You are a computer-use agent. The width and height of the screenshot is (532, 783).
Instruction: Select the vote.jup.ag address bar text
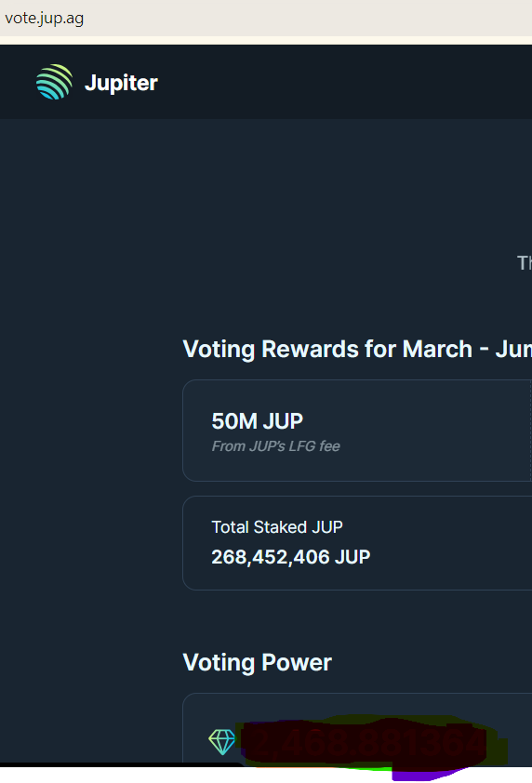45,19
